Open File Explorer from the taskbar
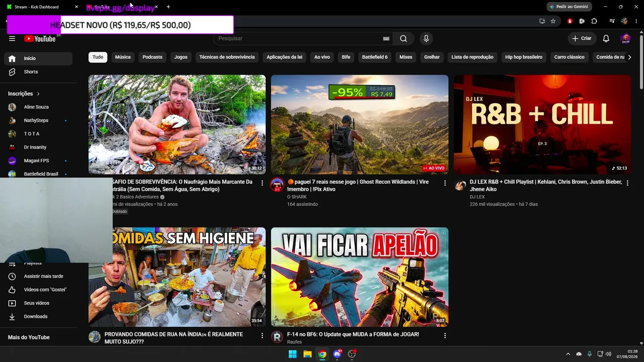Screen dimensions: 644x362 click(x=307, y=354)
